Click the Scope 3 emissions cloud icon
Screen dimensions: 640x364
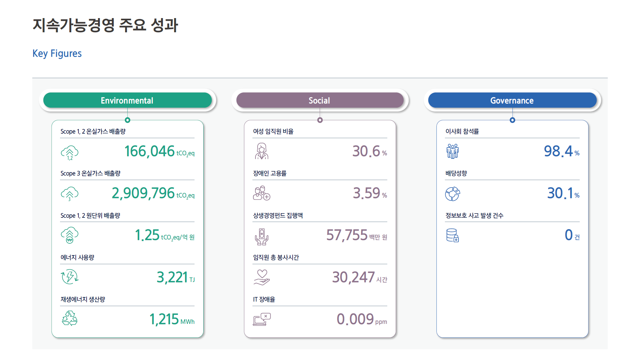pos(70,194)
